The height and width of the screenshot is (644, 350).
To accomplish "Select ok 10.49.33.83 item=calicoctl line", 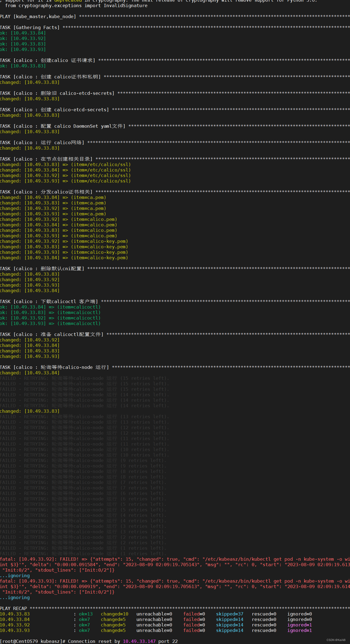I will [x=50, y=312].
